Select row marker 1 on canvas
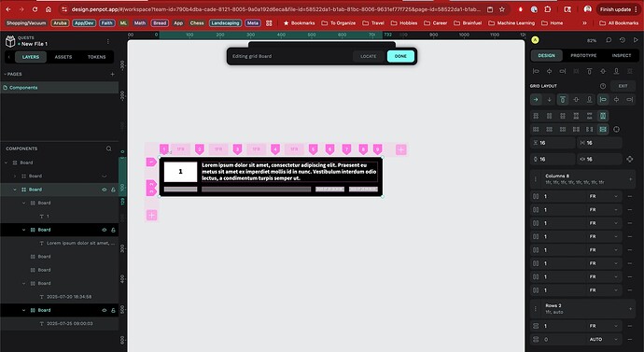This screenshot has height=352, width=644. point(151,162)
